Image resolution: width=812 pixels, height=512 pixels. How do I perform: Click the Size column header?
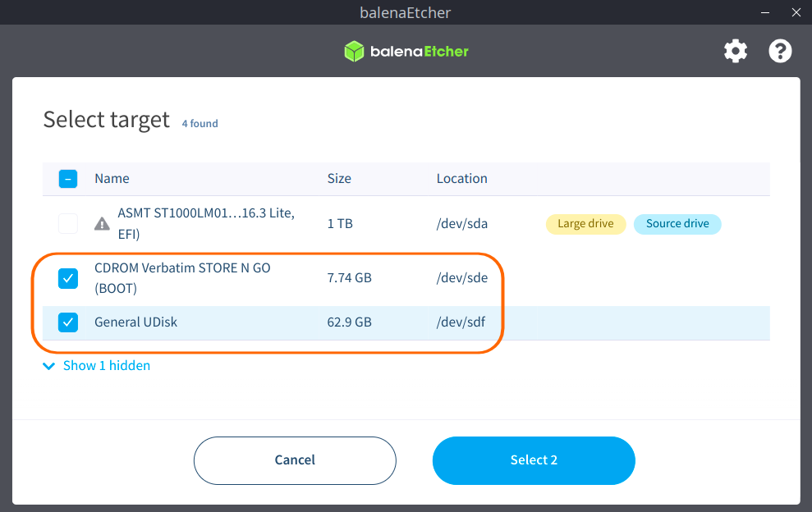339,179
